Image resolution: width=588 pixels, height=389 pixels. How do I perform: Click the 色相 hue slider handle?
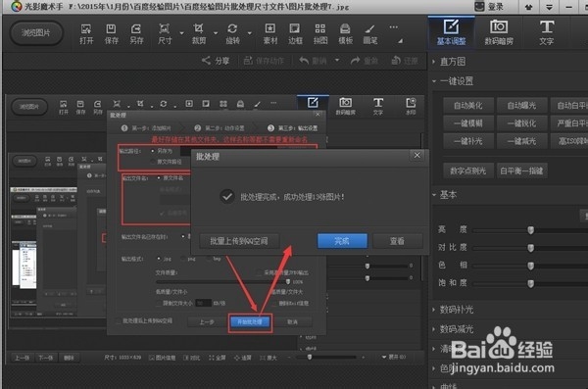coord(530,266)
